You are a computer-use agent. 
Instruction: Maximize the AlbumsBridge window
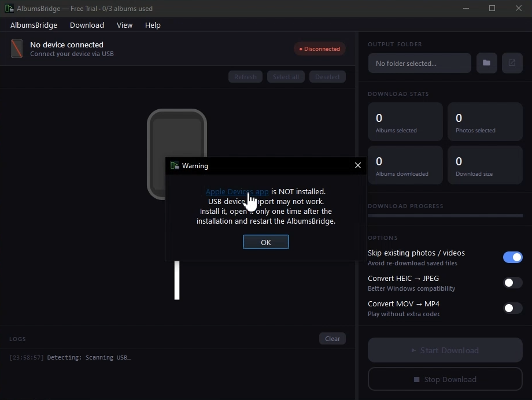tap(492, 8)
